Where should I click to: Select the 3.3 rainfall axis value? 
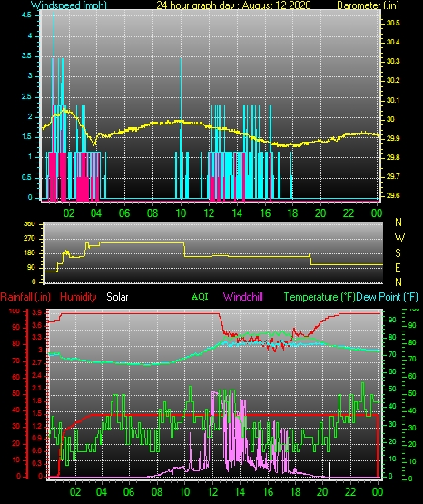tap(37, 337)
